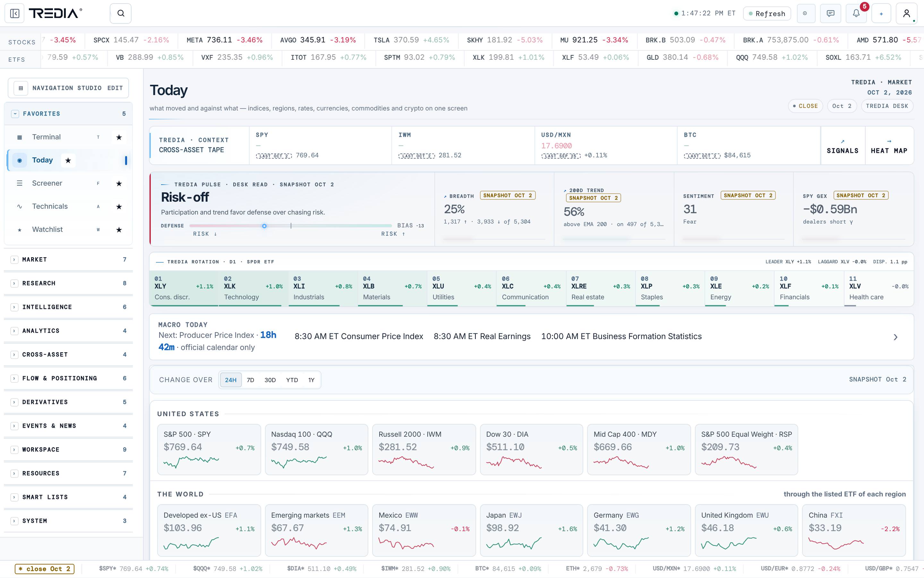Select the XLK Technology rotation tile
Viewport: 924px width, 578px height.
(x=253, y=288)
